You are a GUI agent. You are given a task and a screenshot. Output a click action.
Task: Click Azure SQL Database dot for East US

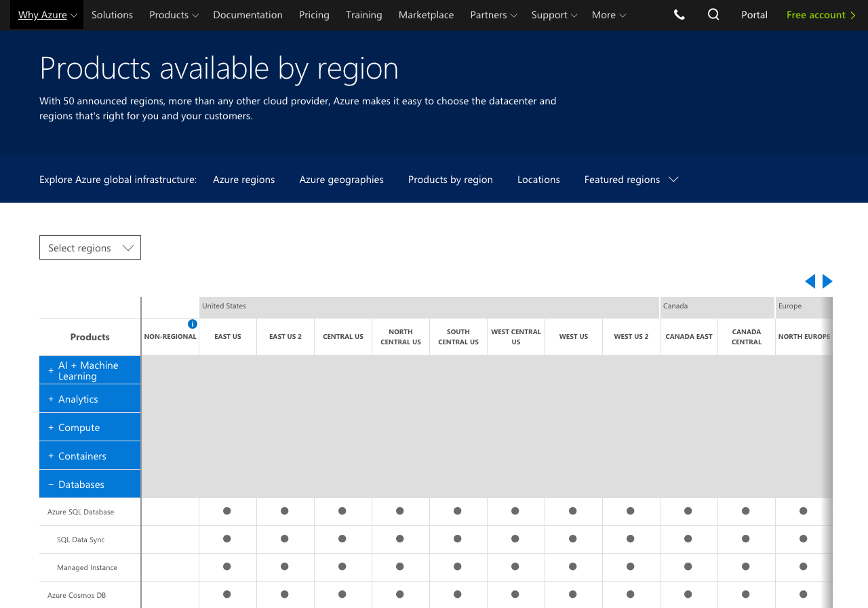[227, 511]
